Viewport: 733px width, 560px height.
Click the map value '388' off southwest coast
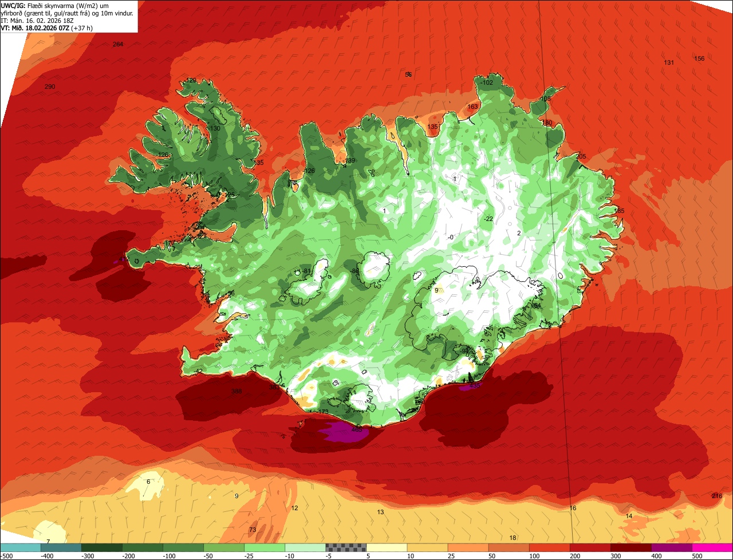click(x=237, y=392)
